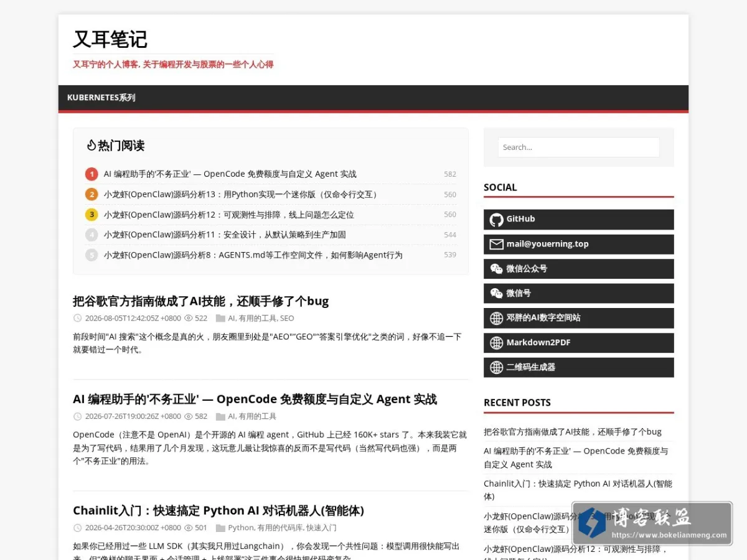Open the Markdown2PDF link

tap(578, 343)
